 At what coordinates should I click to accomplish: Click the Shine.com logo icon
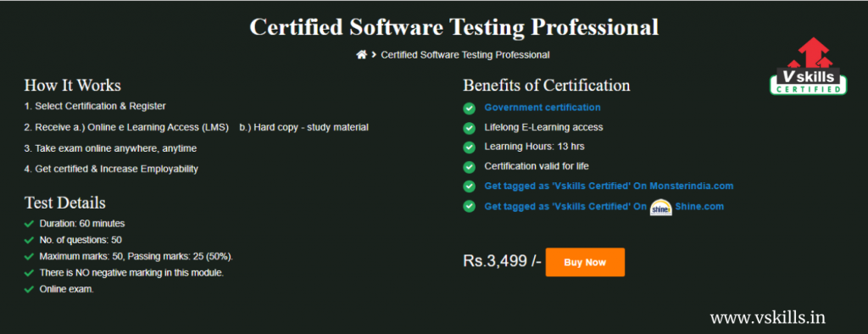[x=660, y=207]
